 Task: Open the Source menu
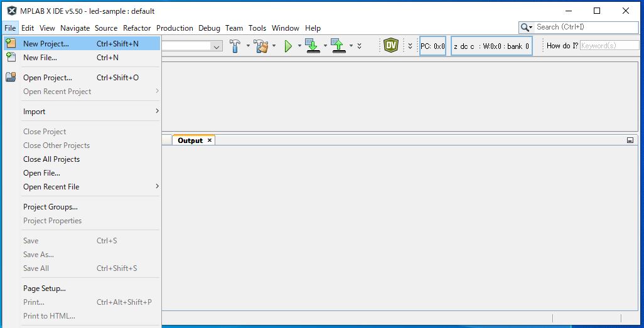tap(106, 28)
